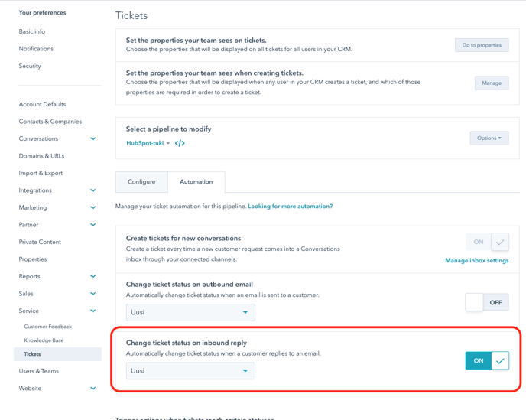This screenshot has height=420, width=526.
Task: Open the inbound reply status Uusi dropdown
Action: coord(190,370)
